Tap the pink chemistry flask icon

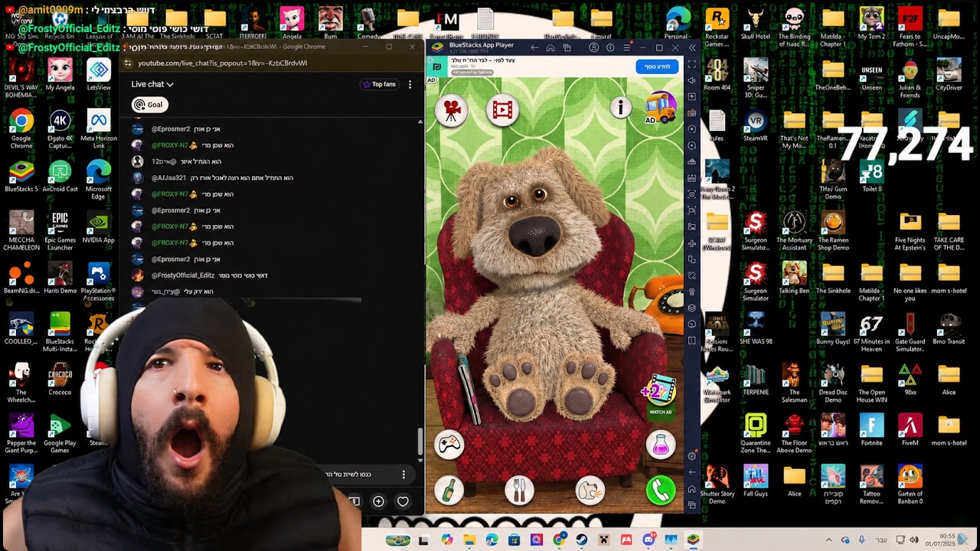click(661, 445)
